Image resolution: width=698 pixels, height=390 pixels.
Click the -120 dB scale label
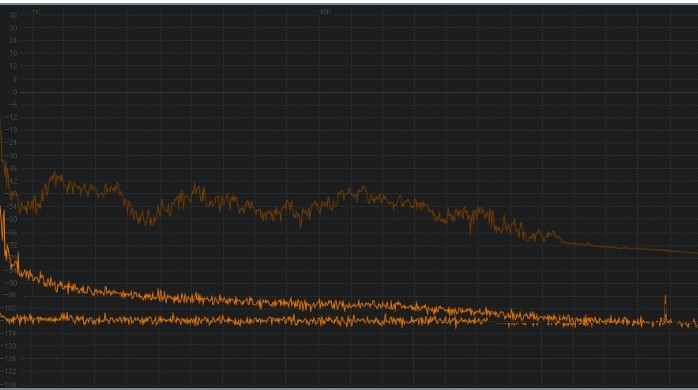(10, 346)
